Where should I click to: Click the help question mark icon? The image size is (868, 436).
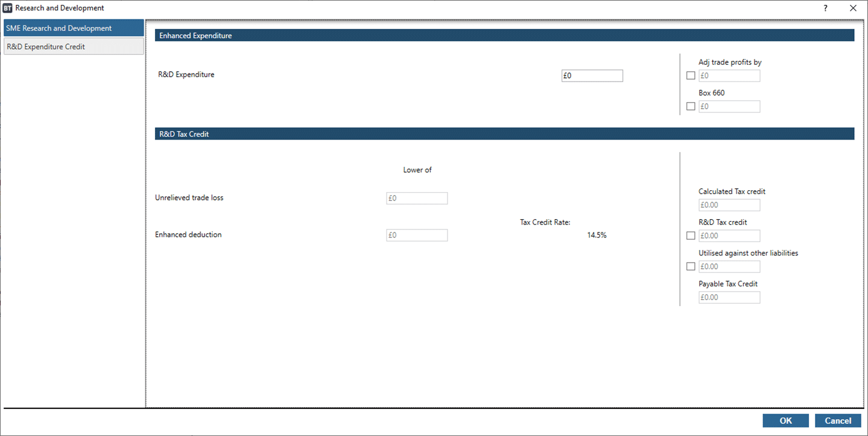(x=825, y=8)
